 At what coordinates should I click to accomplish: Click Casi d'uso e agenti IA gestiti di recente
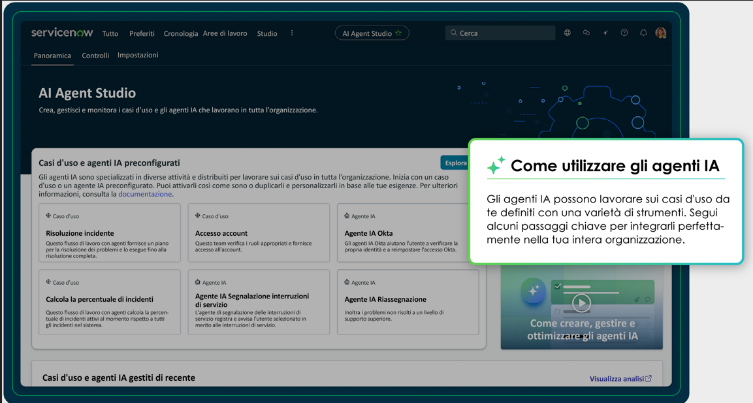tap(119, 378)
